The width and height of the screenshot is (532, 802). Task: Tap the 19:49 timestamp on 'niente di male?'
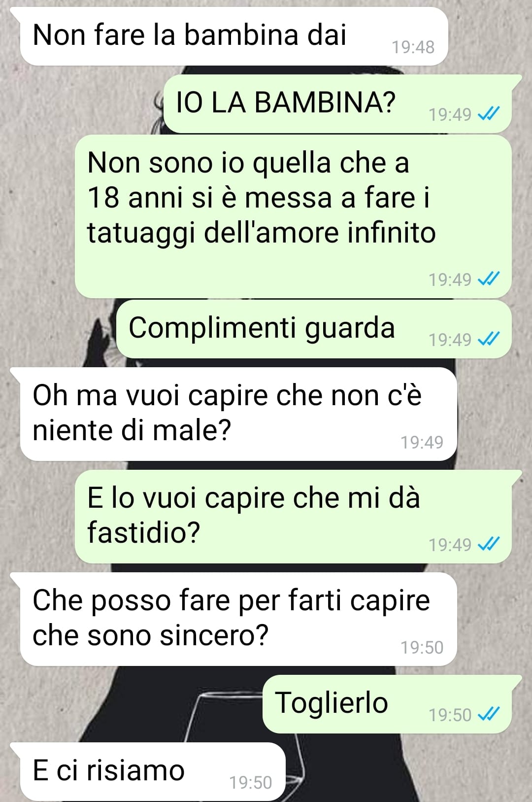coord(422,442)
